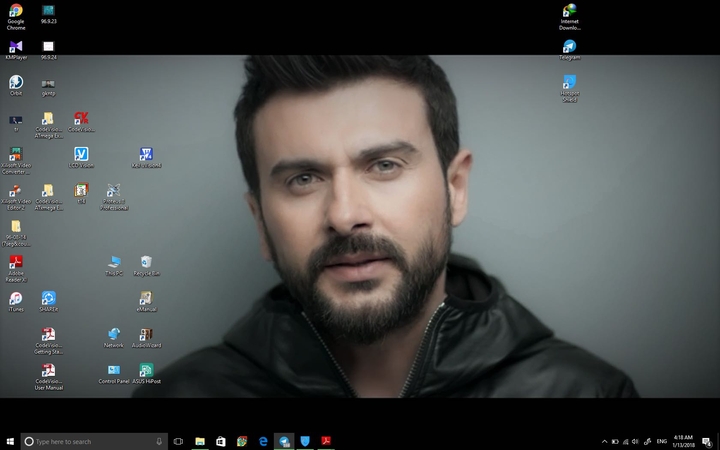Open the Windows Start menu

(x=10, y=441)
